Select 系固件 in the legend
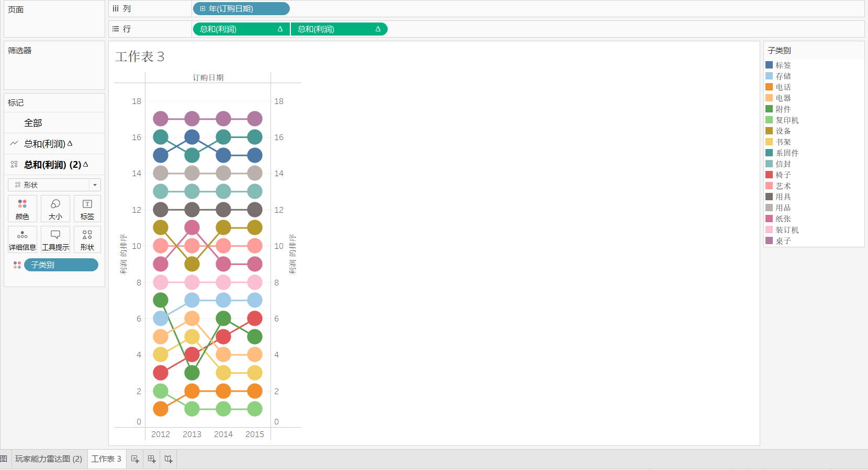Viewport: 868px width, 470px height. click(x=787, y=153)
